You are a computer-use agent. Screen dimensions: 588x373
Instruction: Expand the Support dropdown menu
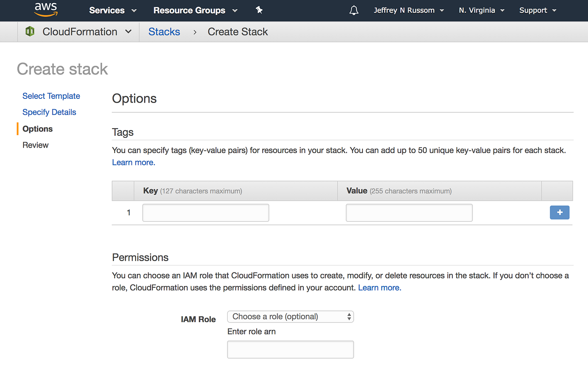pos(538,11)
